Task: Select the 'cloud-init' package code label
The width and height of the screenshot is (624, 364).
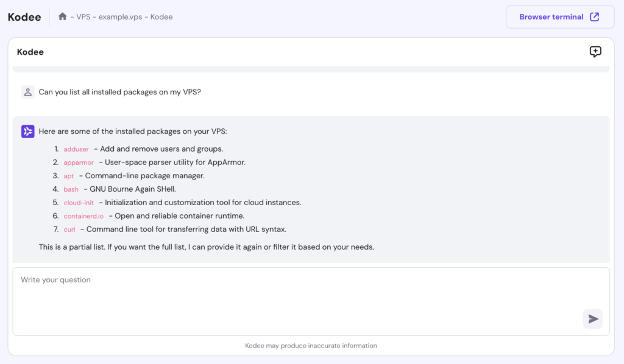Action: (x=79, y=203)
